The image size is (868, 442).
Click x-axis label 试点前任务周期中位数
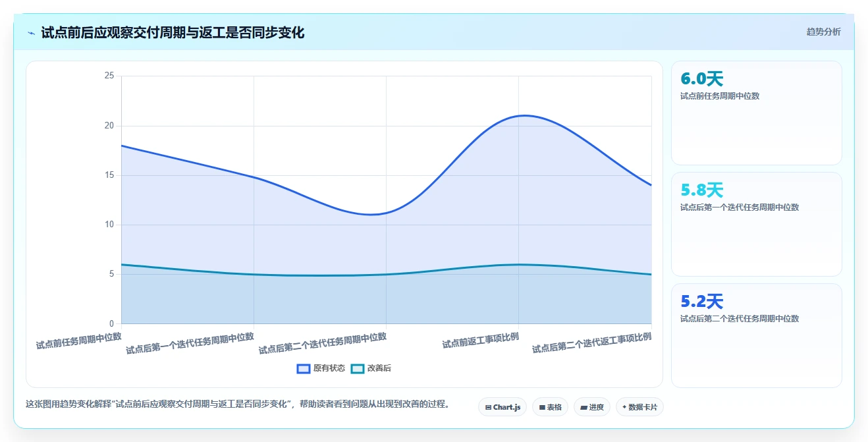tap(79, 341)
